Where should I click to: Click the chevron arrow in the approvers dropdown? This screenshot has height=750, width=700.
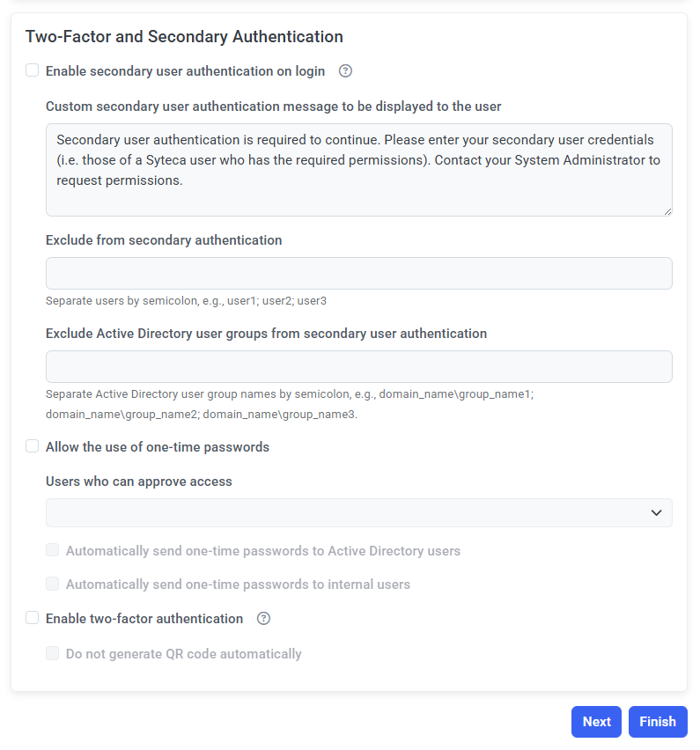click(x=656, y=512)
